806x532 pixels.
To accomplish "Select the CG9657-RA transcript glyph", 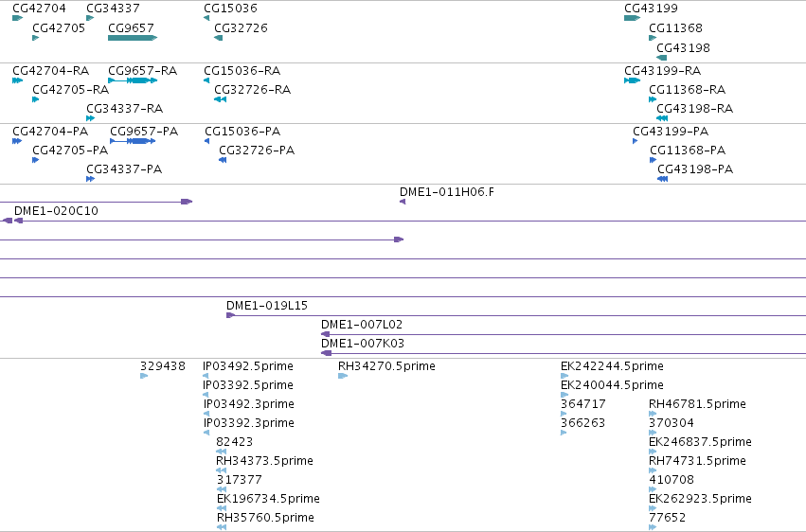I will [x=133, y=80].
